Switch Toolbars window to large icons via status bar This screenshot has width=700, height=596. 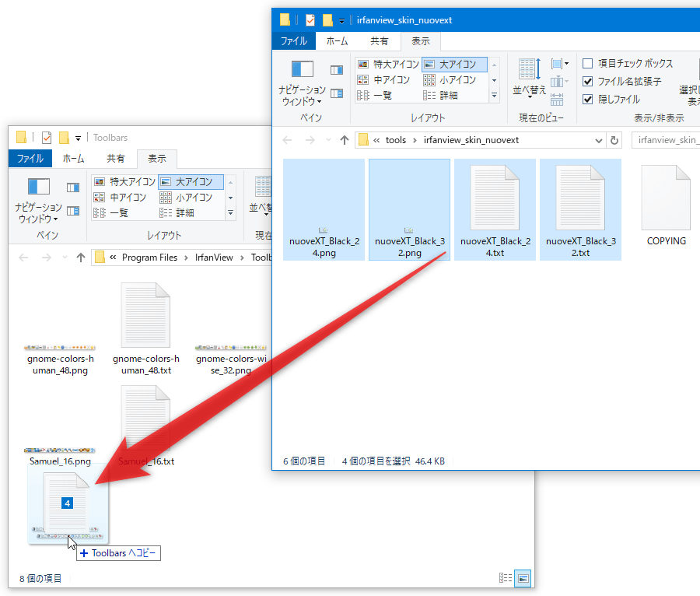523,578
